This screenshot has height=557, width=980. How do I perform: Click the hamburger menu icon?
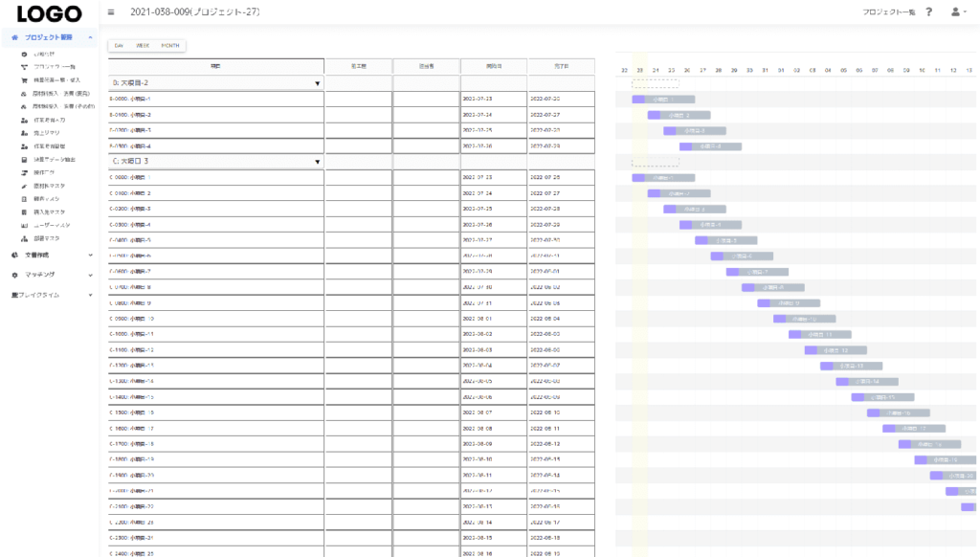pyautogui.click(x=112, y=11)
